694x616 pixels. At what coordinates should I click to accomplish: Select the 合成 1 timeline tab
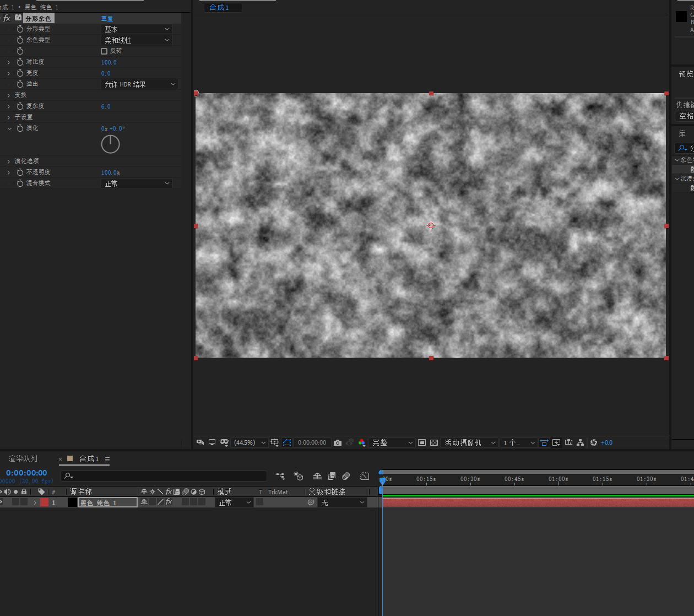(x=89, y=458)
